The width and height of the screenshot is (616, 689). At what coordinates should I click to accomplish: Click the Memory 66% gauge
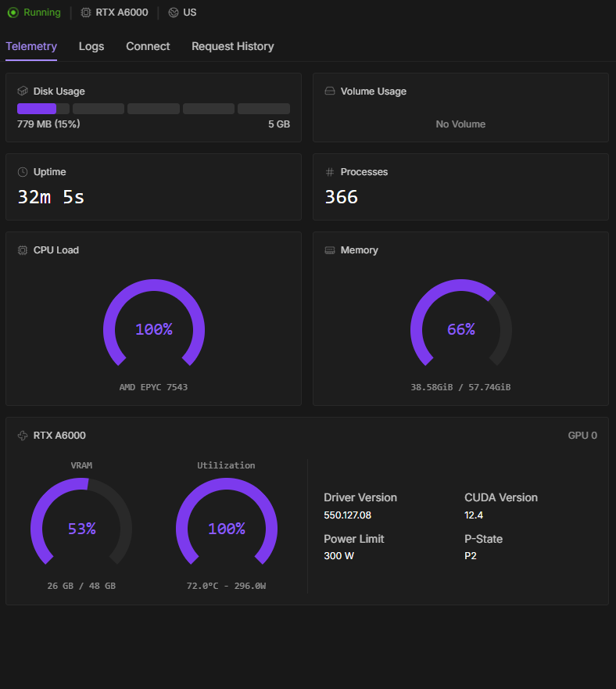click(x=461, y=323)
